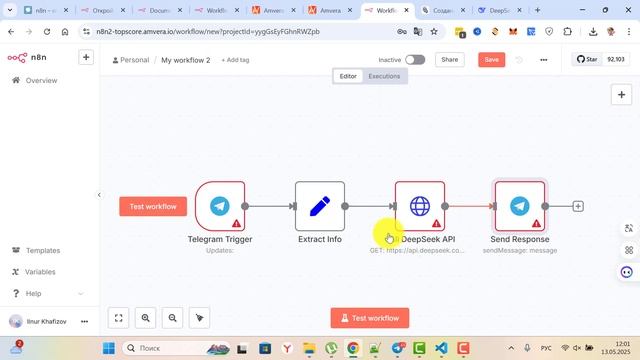Click the Add tag link

click(235, 60)
